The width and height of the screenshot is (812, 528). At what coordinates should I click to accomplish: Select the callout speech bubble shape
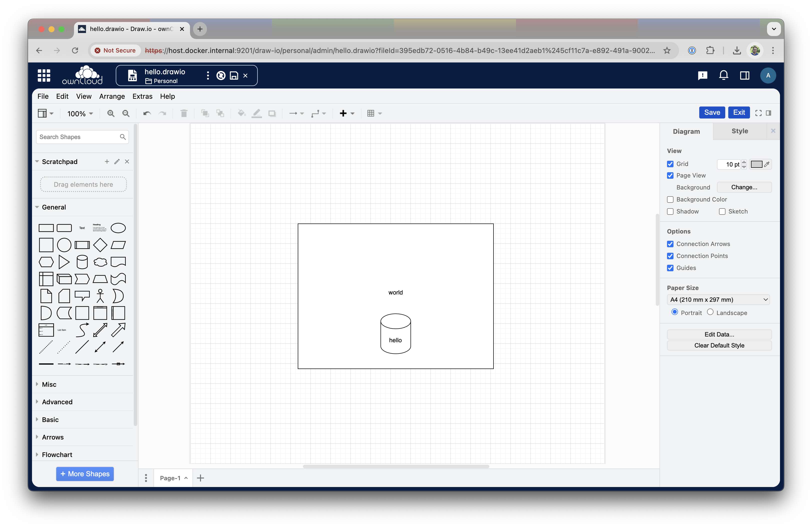[x=82, y=296]
